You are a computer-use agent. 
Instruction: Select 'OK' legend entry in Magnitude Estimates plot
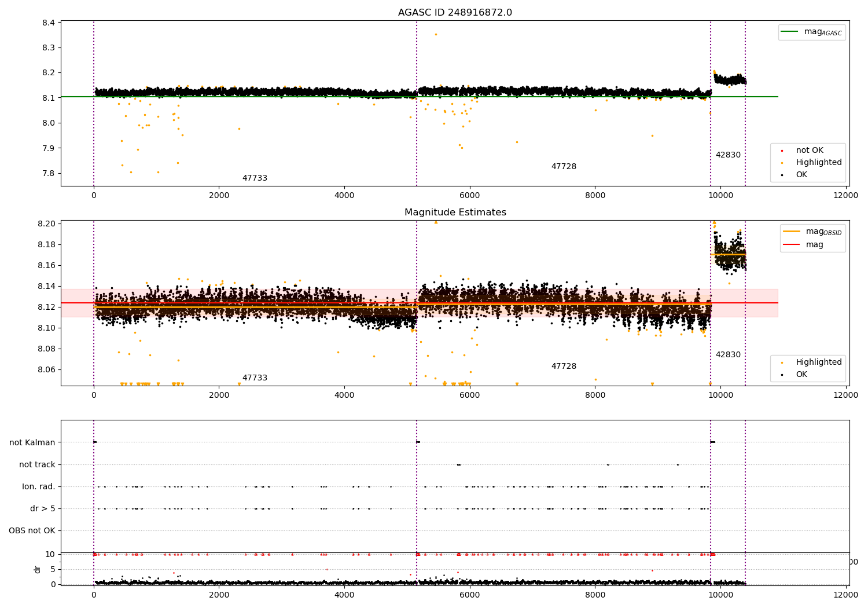(x=801, y=375)
